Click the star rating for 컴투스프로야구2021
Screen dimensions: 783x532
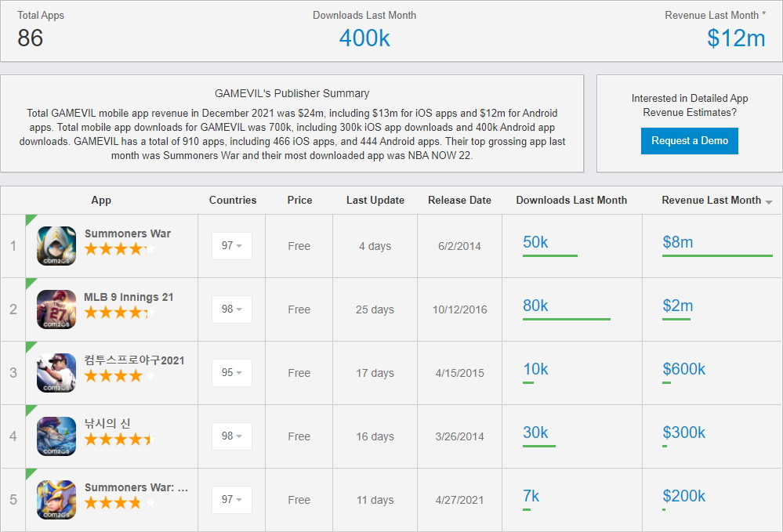tap(120, 376)
